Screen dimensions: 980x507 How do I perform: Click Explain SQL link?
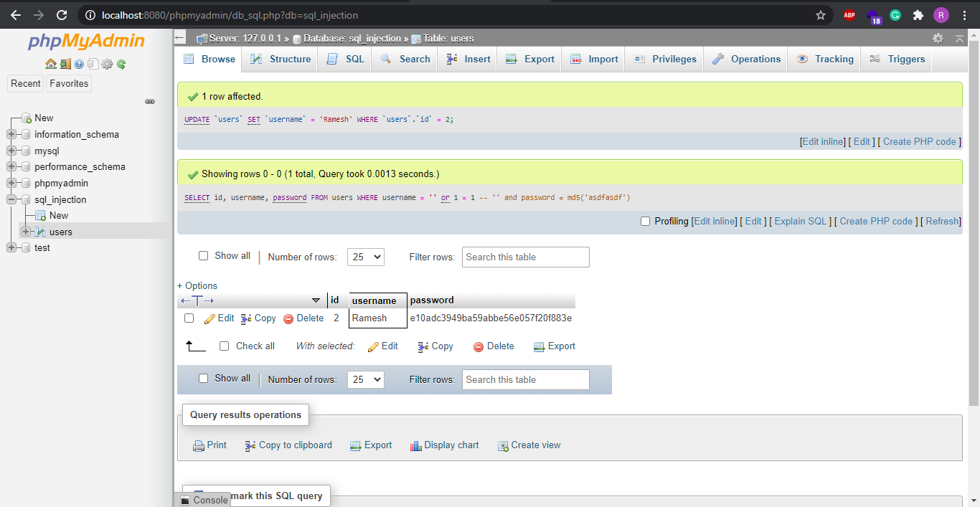coord(801,222)
